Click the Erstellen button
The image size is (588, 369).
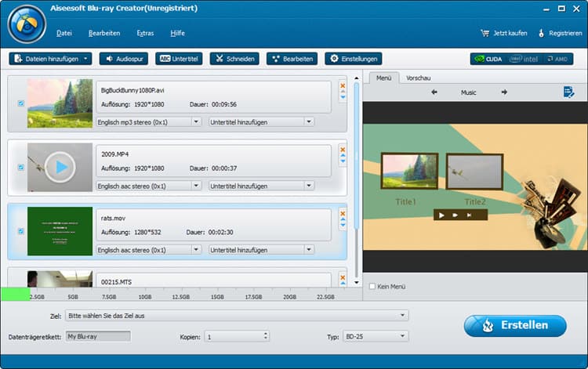pos(515,326)
